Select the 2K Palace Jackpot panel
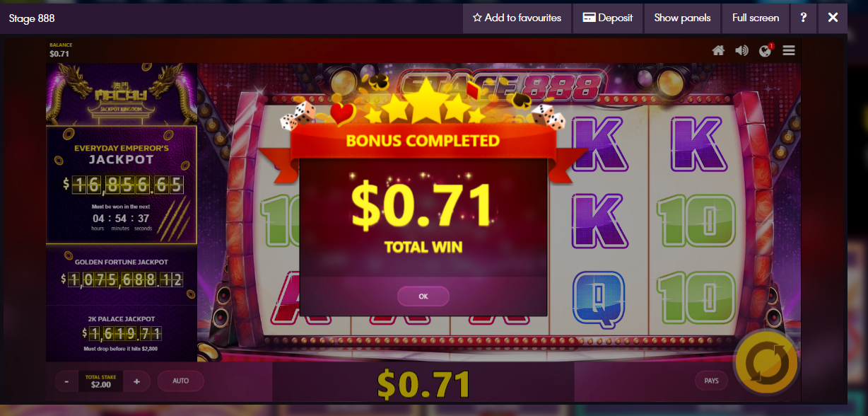Image resolution: width=868 pixels, height=416 pixels. coord(122,333)
